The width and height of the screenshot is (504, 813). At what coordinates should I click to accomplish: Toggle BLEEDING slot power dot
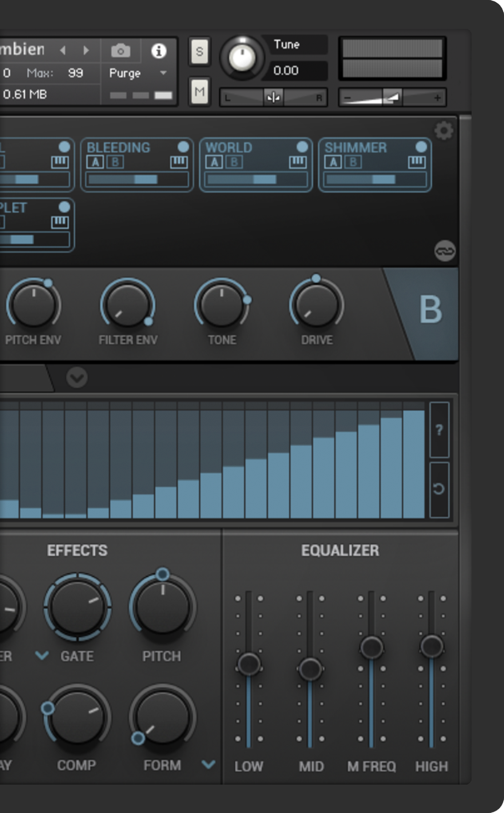(x=183, y=147)
